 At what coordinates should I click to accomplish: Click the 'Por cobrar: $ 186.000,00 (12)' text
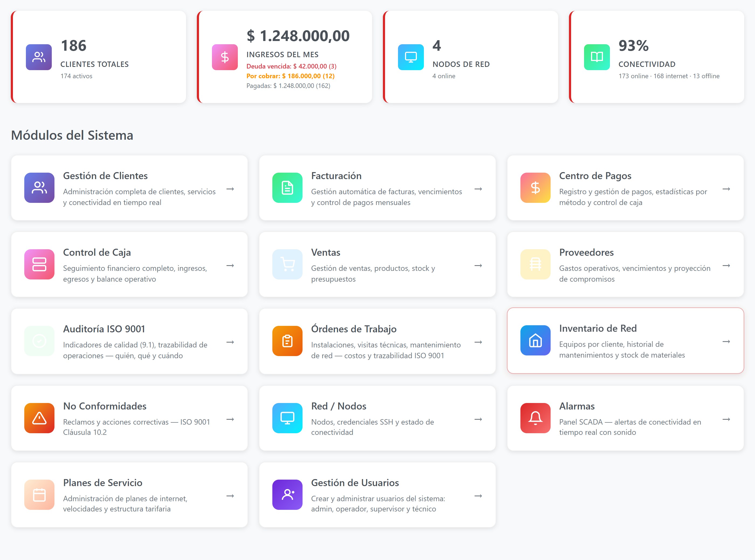coord(290,76)
